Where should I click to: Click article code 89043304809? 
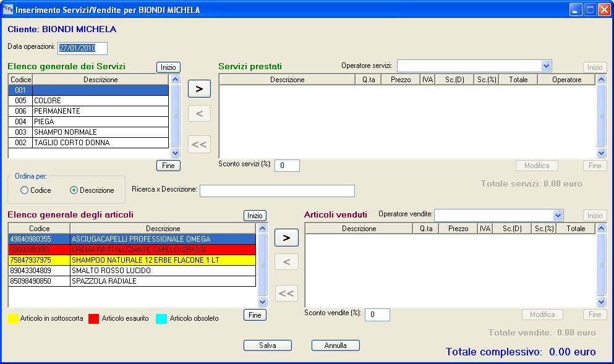tap(30, 271)
